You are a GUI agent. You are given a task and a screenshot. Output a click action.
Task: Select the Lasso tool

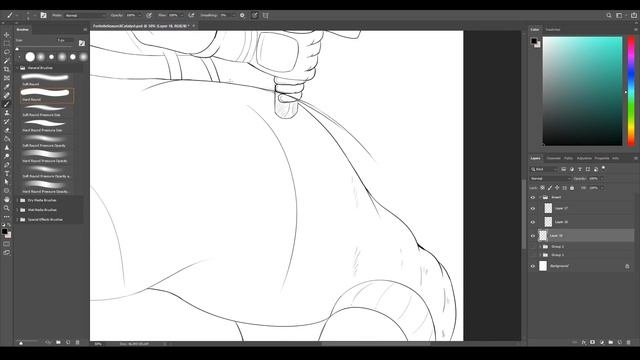point(7,52)
